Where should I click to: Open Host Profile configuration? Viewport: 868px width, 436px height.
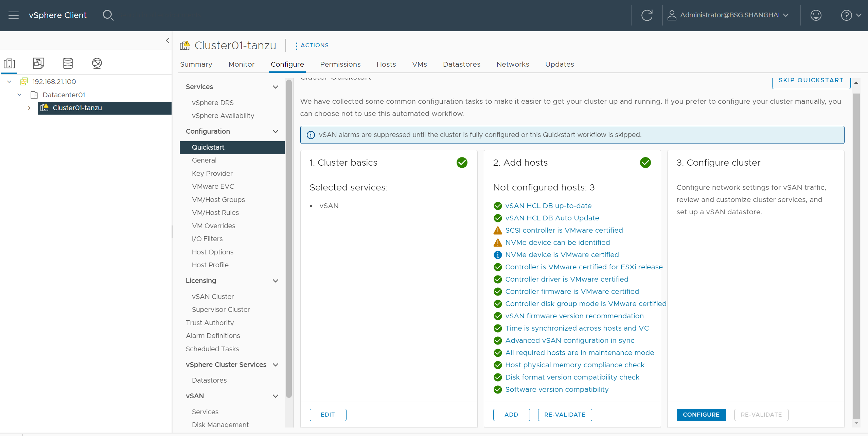[x=210, y=265]
